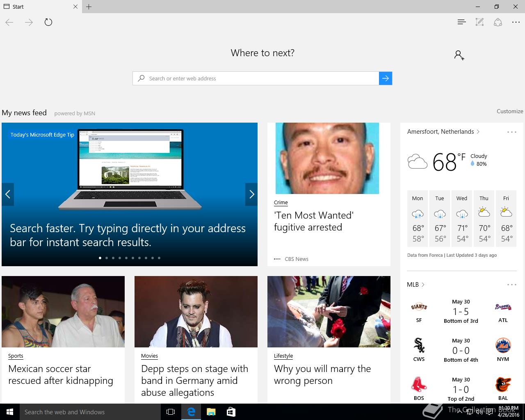Expand Amersfoort, Netherlands weather location
The height and width of the screenshot is (420, 525).
pyautogui.click(x=443, y=132)
